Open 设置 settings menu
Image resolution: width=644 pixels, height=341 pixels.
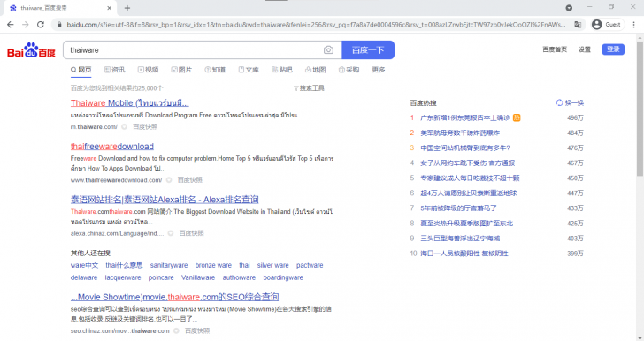pos(585,49)
